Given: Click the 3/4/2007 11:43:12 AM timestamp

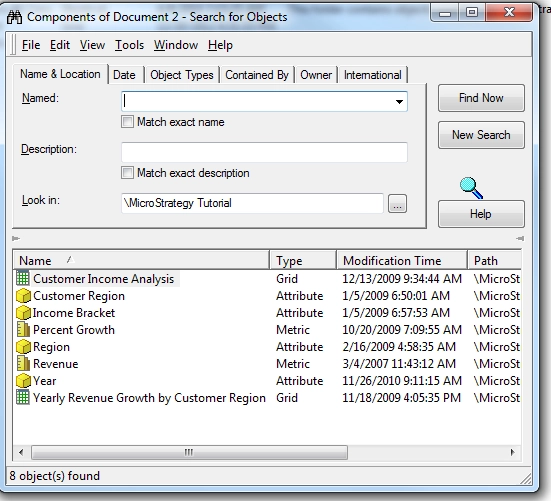Looking at the screenshot, I should tap(399, 364).
